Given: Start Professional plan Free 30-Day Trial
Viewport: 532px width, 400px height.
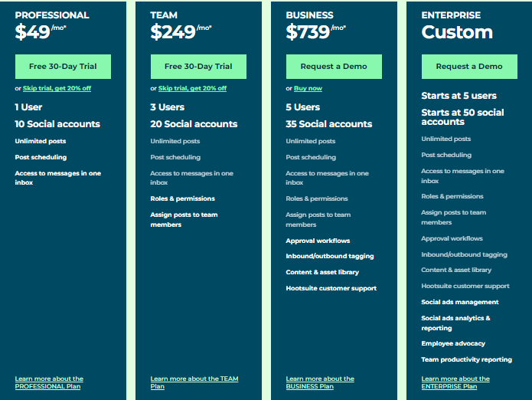Looking at the screenshot, I should click(63, 67).
